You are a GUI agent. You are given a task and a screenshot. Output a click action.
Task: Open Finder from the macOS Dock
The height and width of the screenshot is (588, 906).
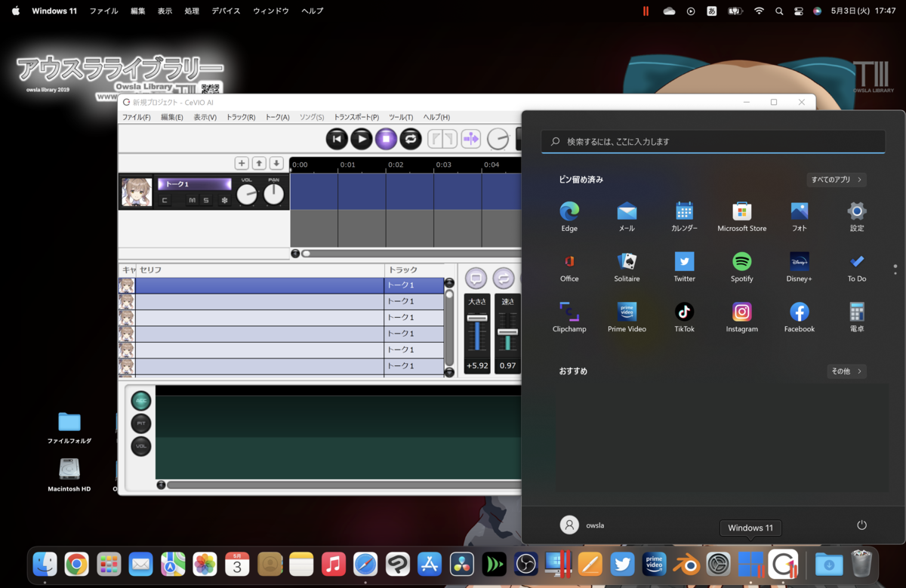pos(45,564)
